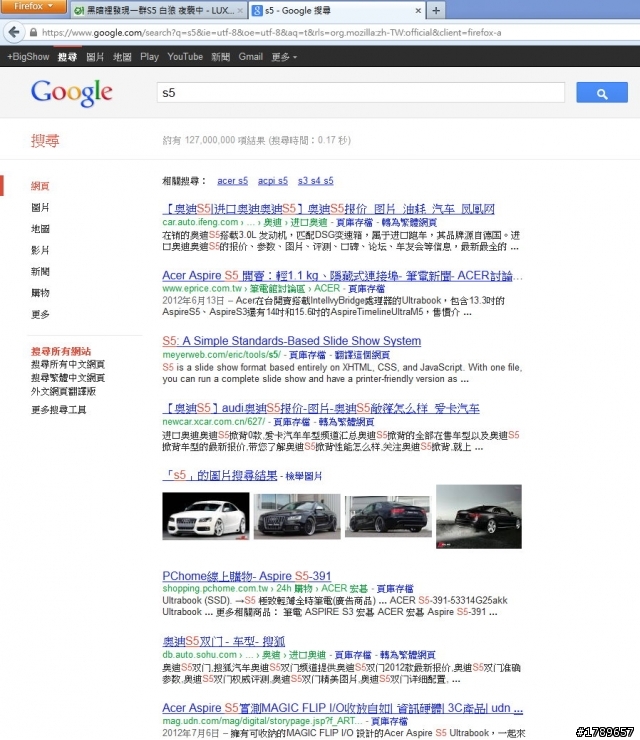The image size is (640, 740).
Task: Click the URL address bar
Action: click(x=330, y=33)
